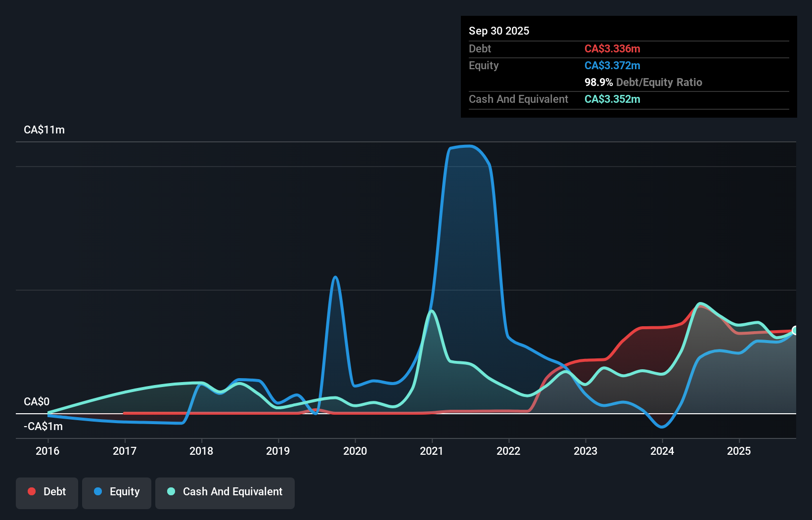Expand the Cash And Equivalent tooltip row
The height and width of the screenshot is (520, 812).
pyautogui.click(x=518, y=99)
